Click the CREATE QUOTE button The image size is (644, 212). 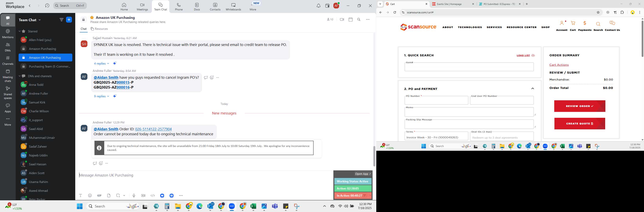pos(580,124)
